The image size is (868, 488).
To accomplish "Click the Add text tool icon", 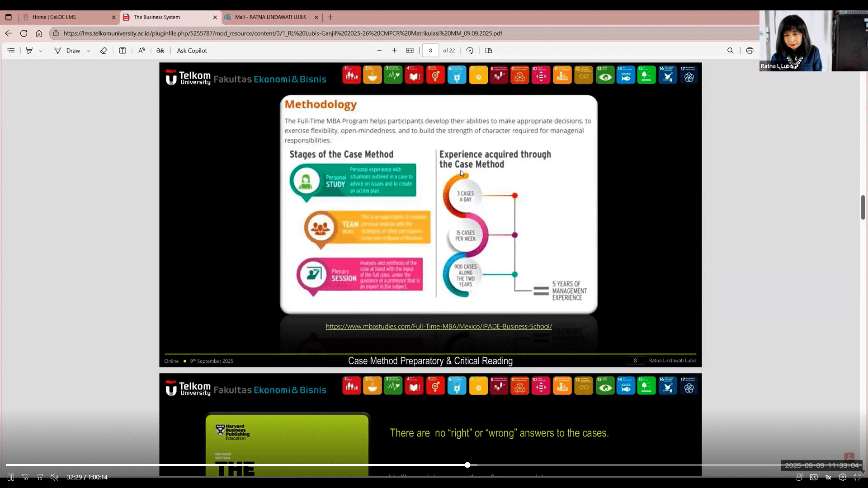I will [123, 51].
